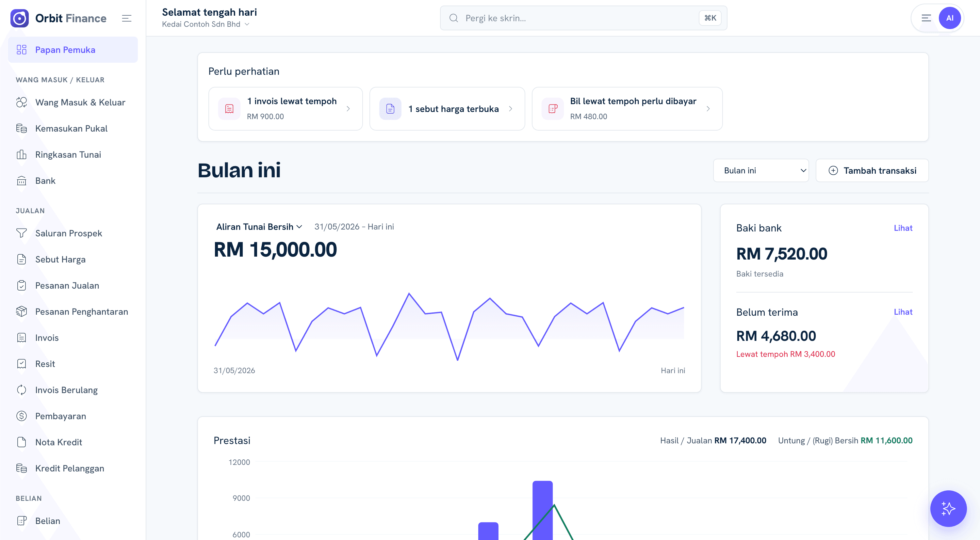This screenshot has width=980, height=540.
Task: Click the overdue bill icon
Action: coord(553,109)
